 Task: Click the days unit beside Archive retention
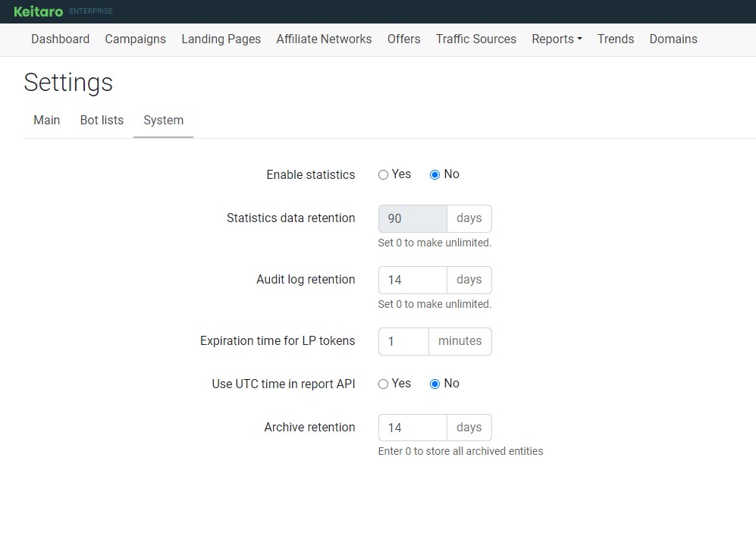(x=469, y=428)
